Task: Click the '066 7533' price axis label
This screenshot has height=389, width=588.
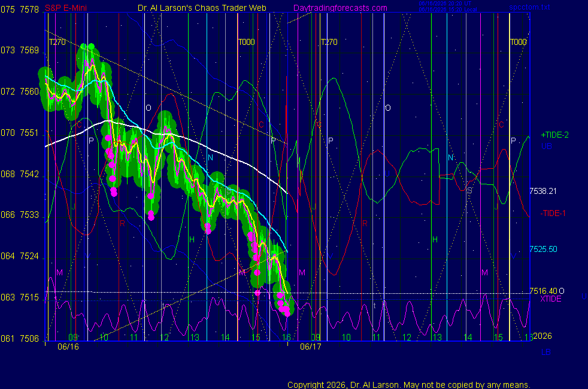Action: click(x=20, y=215)
